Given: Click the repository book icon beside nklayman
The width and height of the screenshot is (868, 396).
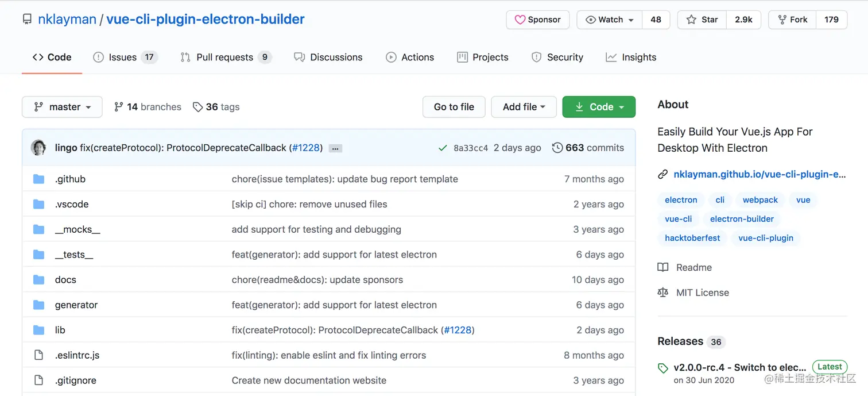Looking at the screenshot, I should tap(27, 20).
